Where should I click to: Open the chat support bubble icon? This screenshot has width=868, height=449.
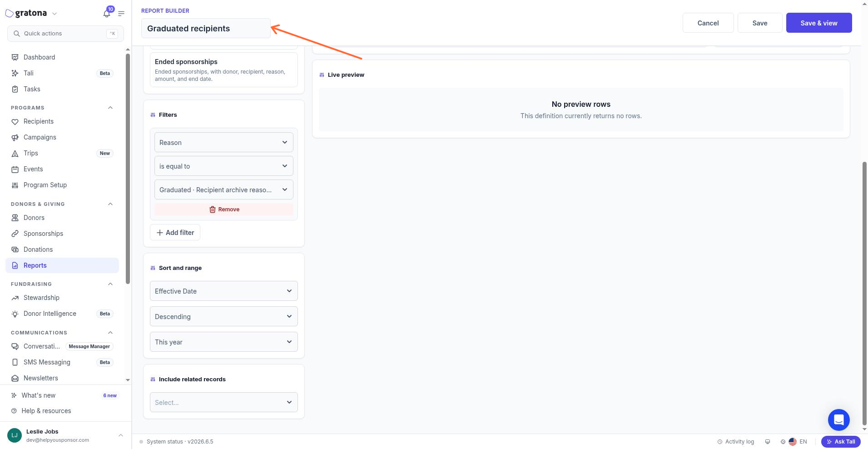click(x=838, y=419)
